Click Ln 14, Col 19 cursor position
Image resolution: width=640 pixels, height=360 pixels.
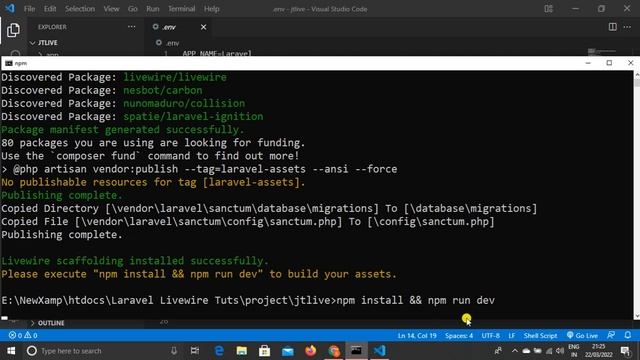point(417,336)
